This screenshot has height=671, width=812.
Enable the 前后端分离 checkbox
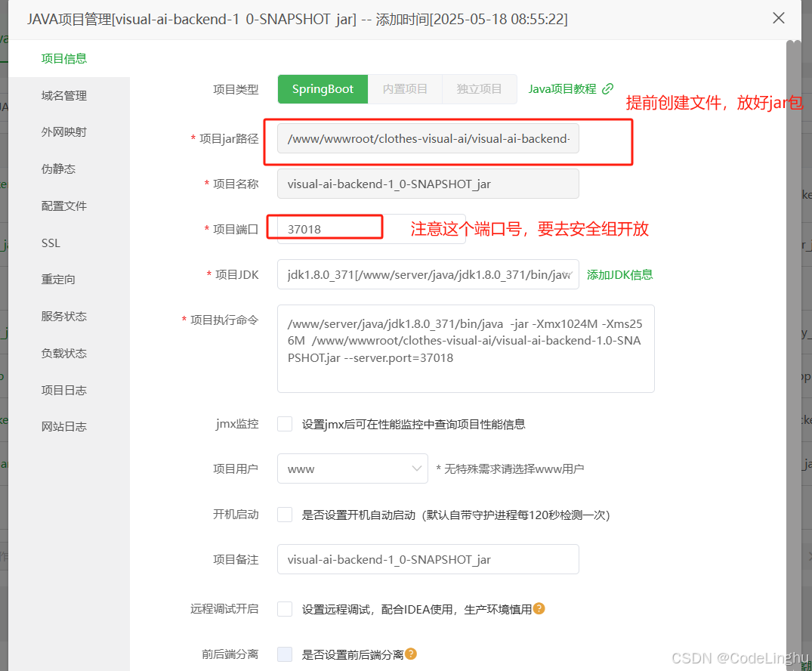click(285, 654)
